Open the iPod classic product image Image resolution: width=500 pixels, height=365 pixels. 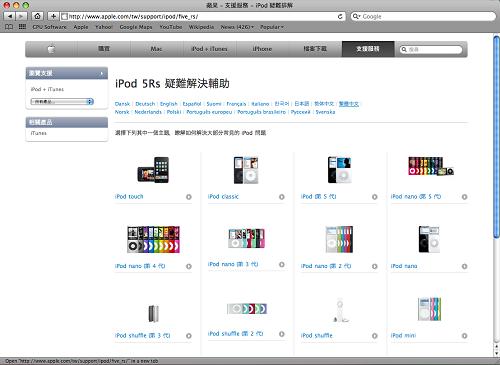(246, 170)
